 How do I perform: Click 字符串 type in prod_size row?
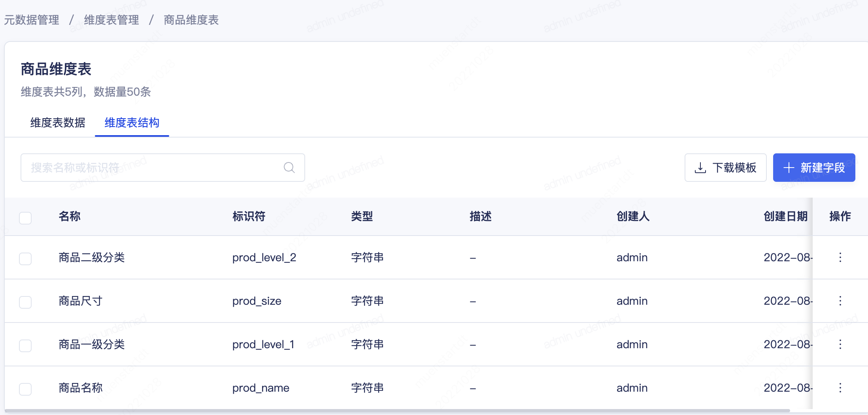pos(368,301)
